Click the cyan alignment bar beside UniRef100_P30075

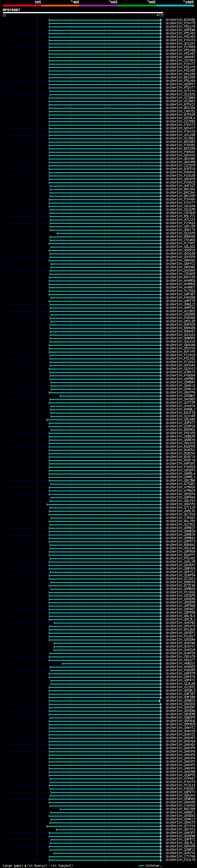(x=105, y=23)
